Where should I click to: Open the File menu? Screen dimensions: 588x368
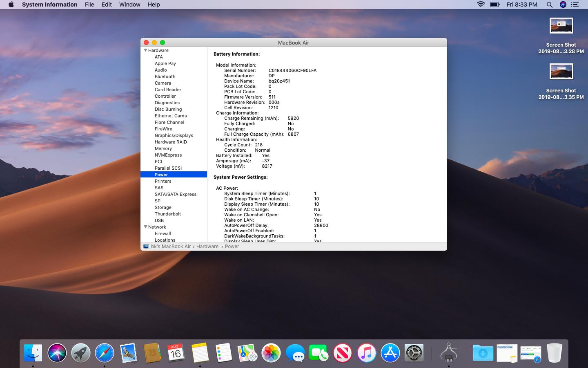click(89, 4)
